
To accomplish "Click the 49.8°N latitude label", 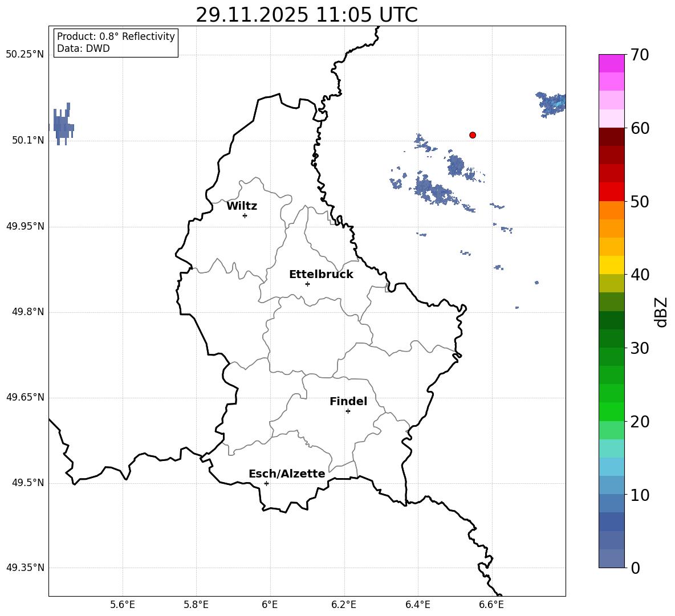I will pyautogui.click(x=29, y=312).
